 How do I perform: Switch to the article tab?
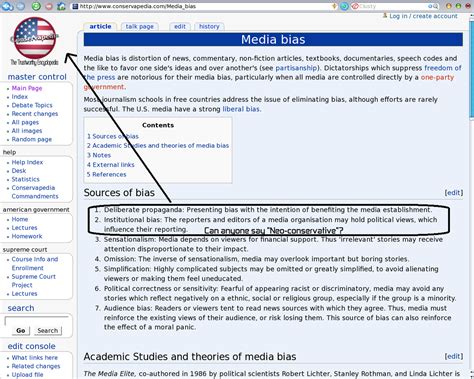(100, 26)
